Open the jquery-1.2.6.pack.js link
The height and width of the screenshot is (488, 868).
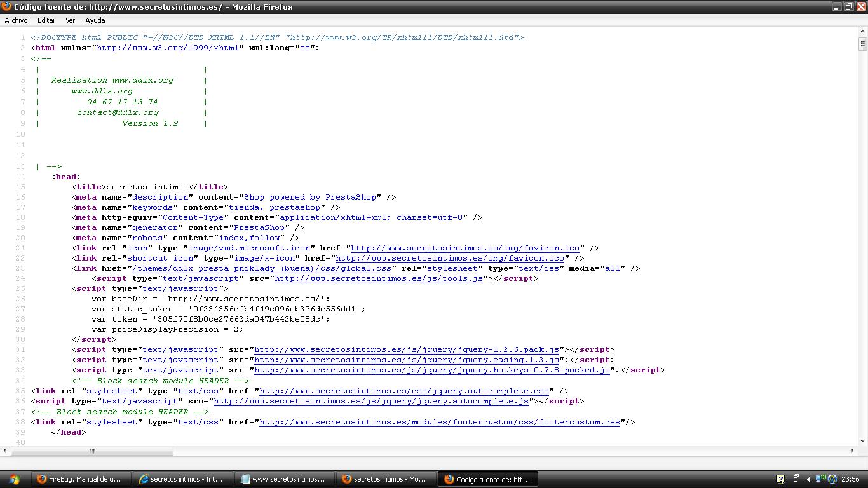[407, 349]
